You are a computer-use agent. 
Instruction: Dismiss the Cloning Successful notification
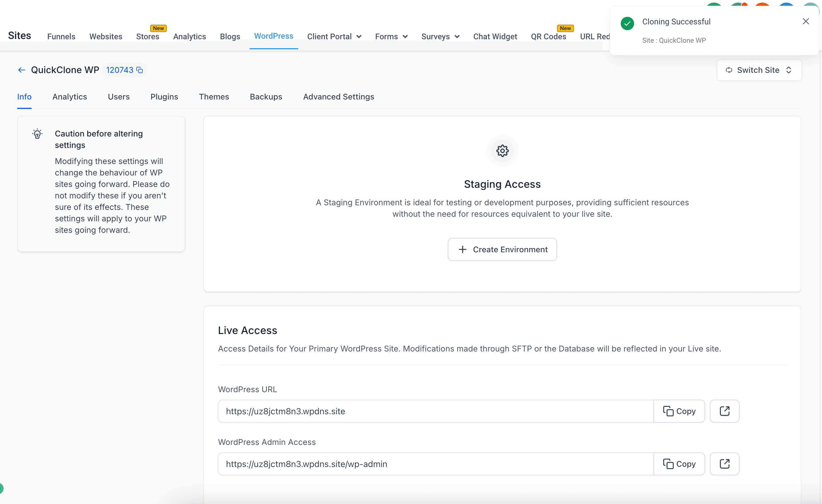[806, 21]
